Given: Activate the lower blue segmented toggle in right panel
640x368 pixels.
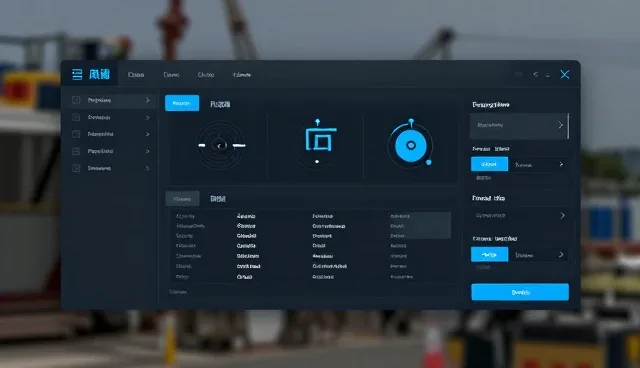Looking at the screenshot, I should (x=489, y=254).
